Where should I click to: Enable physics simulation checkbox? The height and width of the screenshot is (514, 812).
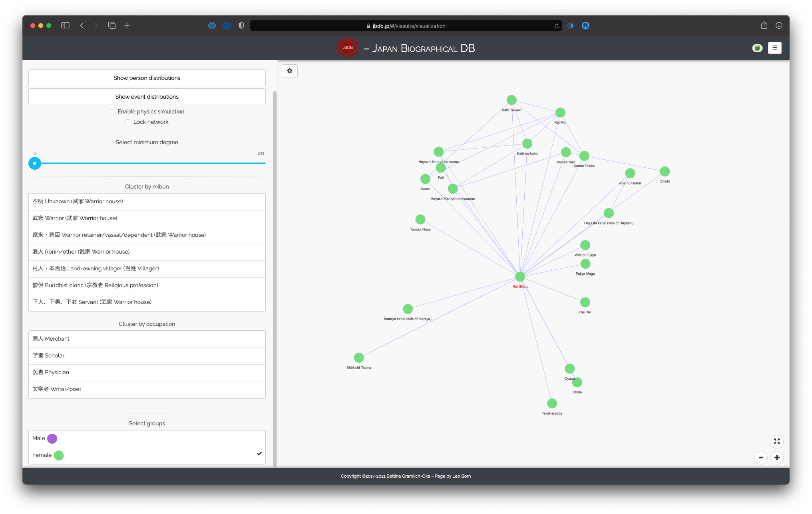pos(112,111)
